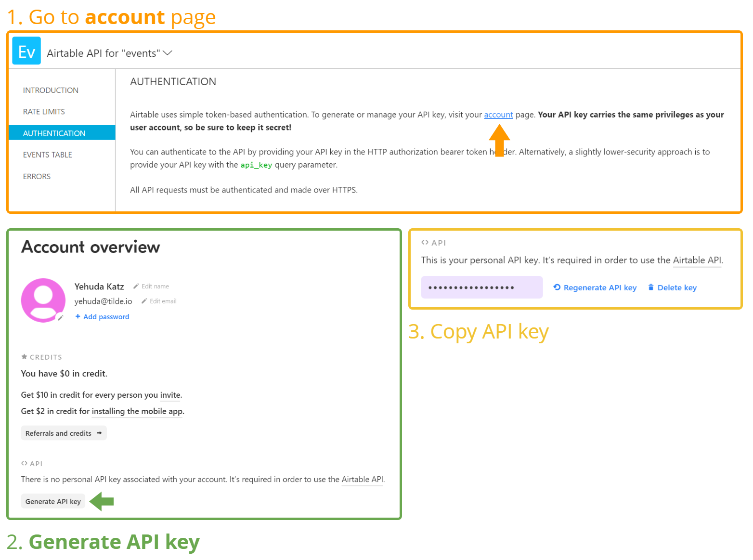Click Add password link
Image resolution: width=753 pixels, height=560 pixels.
point(106,317)
